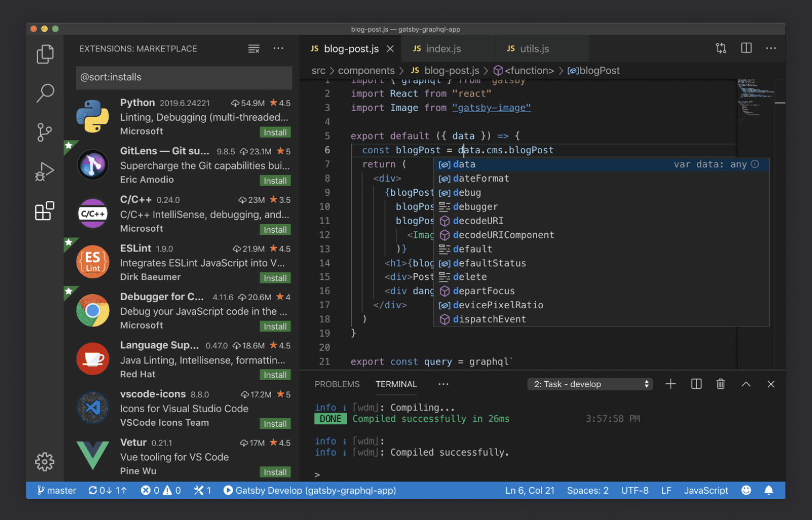Split the editor using the split icon
812x520 pixels.
(x=746, y=48)
